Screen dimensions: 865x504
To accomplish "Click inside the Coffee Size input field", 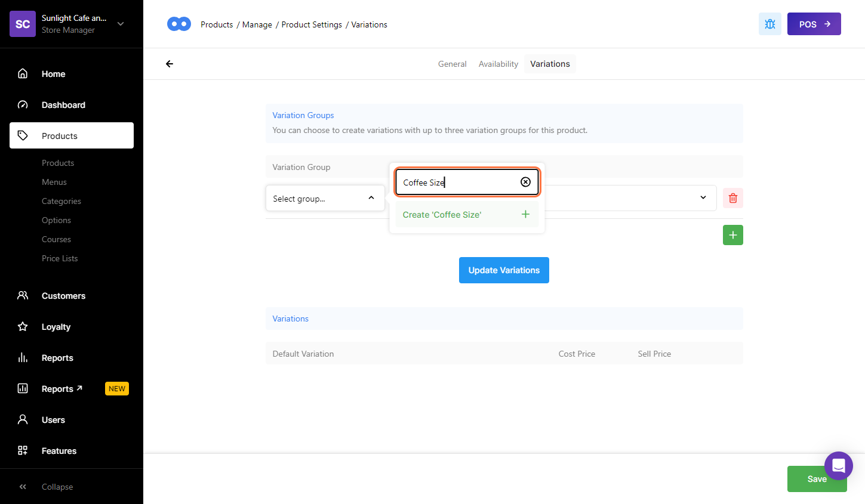I will (457, 183).
